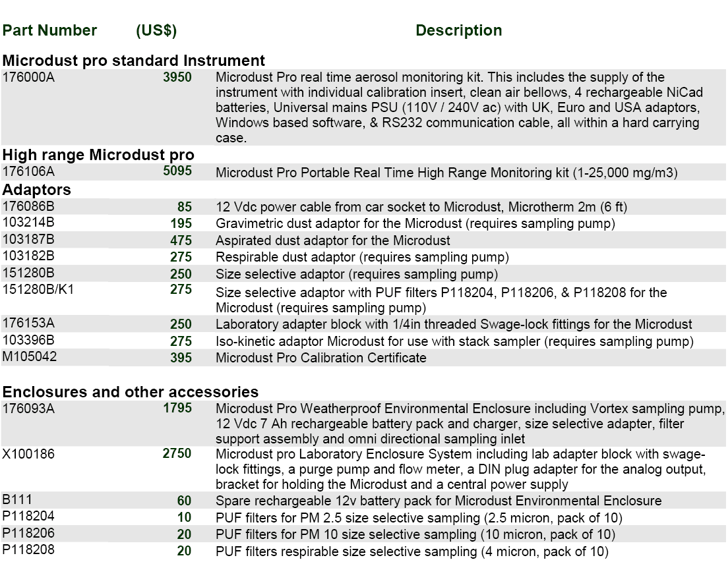This screenshot has height=562, width=728.
Task: Click part number 176086B
Action: [29, 207]
